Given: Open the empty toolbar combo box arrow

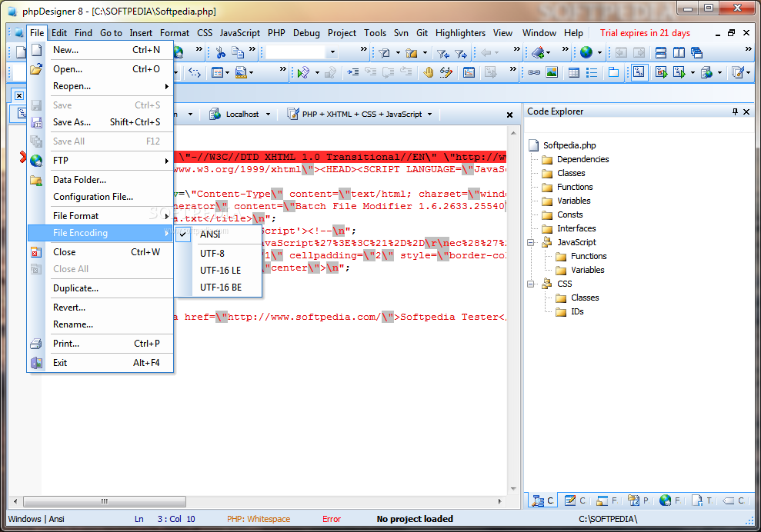Looking at the screenshot, I should pos(332,52).
